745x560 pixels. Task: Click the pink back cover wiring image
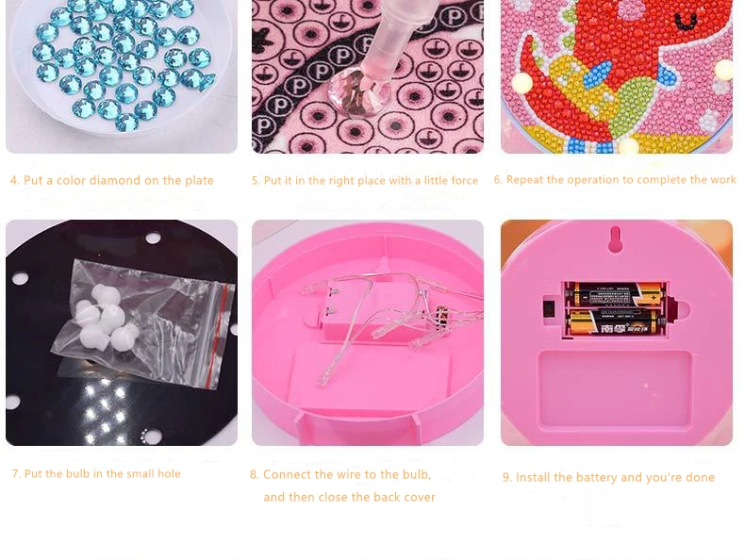pos(368,333)
